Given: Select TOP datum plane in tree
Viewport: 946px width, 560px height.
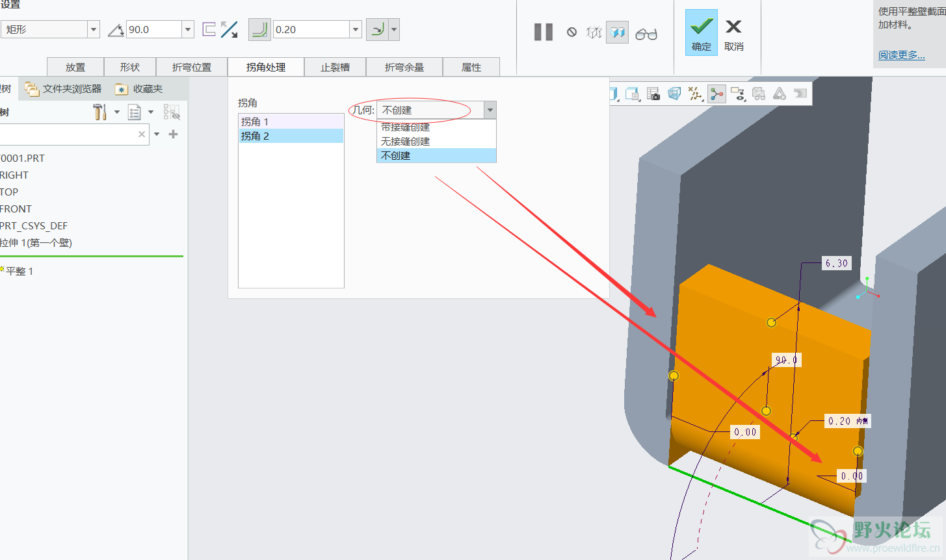Looking at the screenshot, I should 9,192.
